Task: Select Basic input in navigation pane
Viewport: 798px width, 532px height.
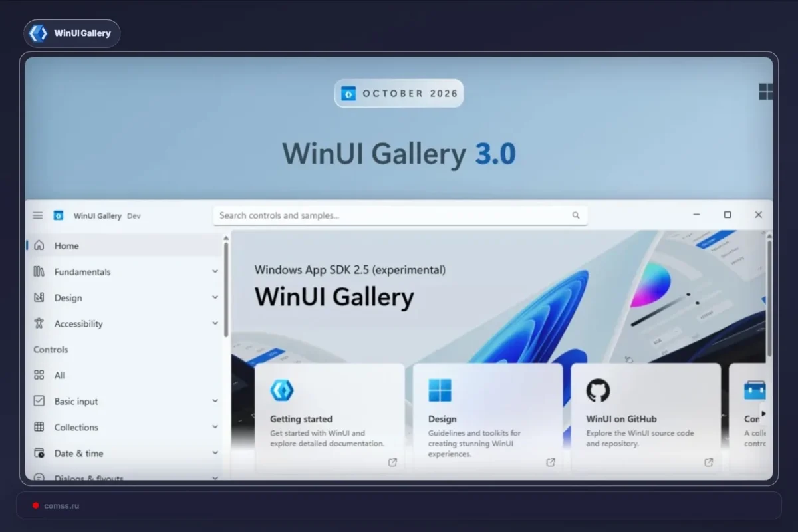Action: (x=124, y=401)
